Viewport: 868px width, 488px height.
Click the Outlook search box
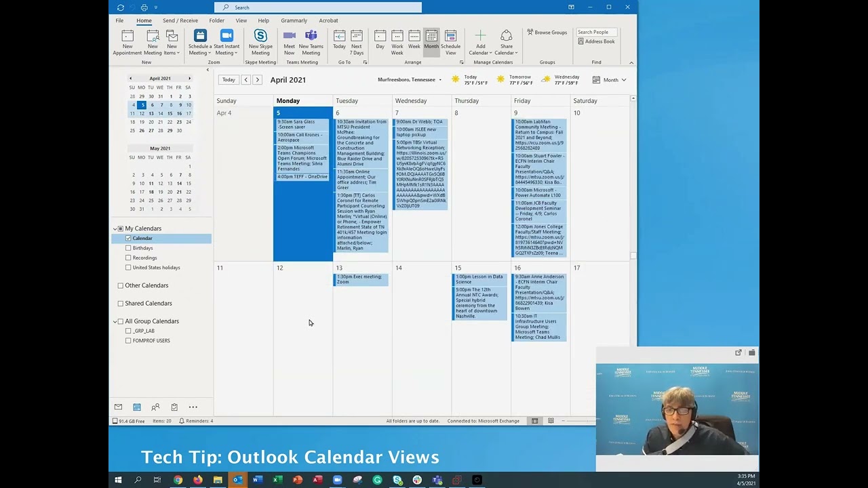pyautogui.click(x=319, y=7)
